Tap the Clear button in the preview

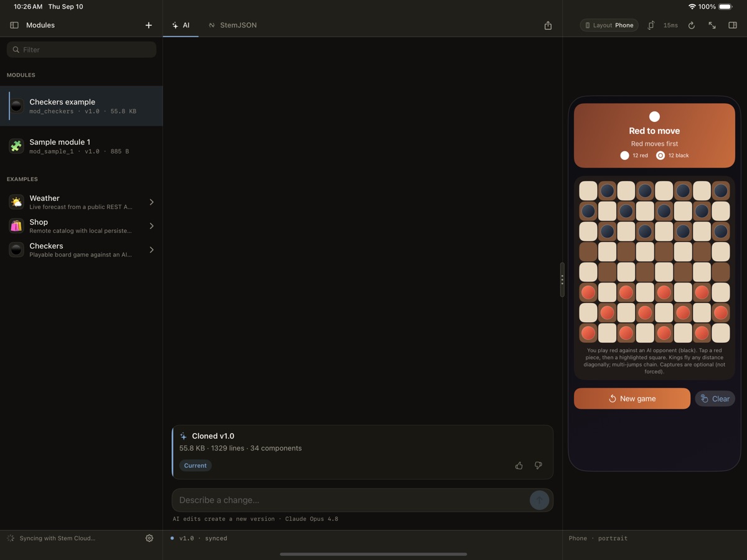(715, 399)
